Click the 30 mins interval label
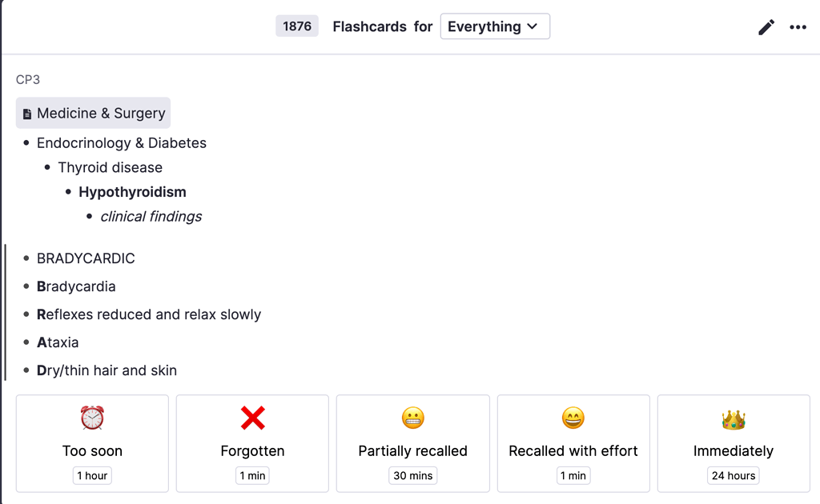820x504 pixels. (412, 476)
